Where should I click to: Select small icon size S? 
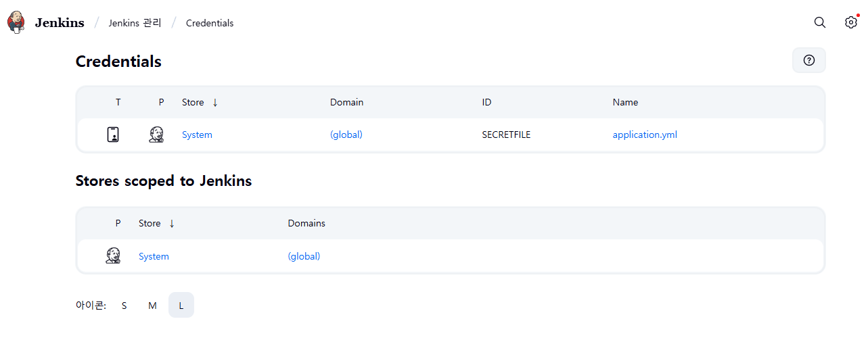[124, 306]
